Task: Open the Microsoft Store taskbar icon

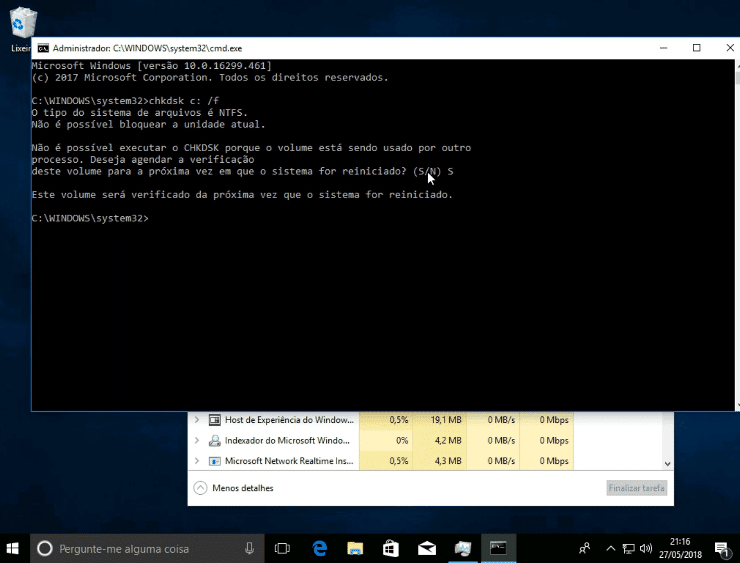Action: pyautogui.click(x=391, y=548)
